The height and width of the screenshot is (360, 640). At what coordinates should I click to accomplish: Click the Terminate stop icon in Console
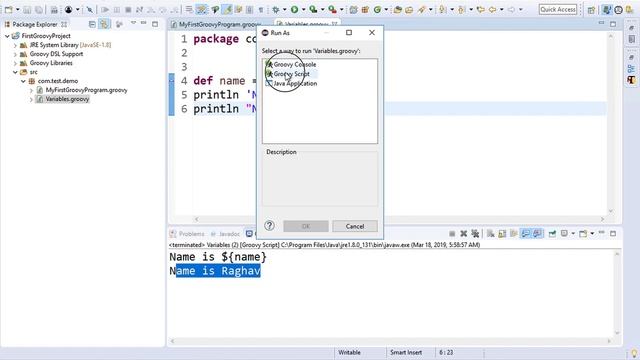tap(452, 233)
